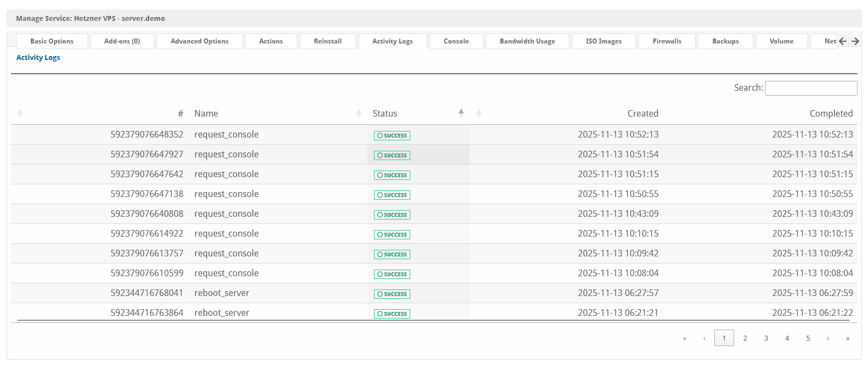Click the sort icon for the # column
The height and width of the screenshot is (367, 868).
click(x=20, y=113)
